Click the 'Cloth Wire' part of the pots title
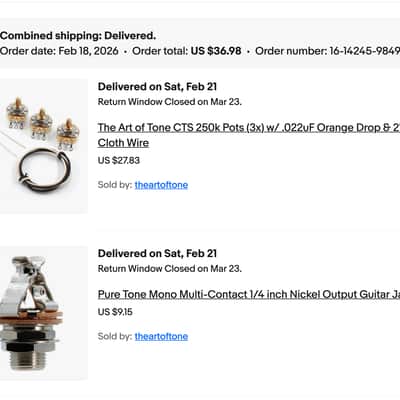This screenshot has width=400, height=400. point(123,143)
